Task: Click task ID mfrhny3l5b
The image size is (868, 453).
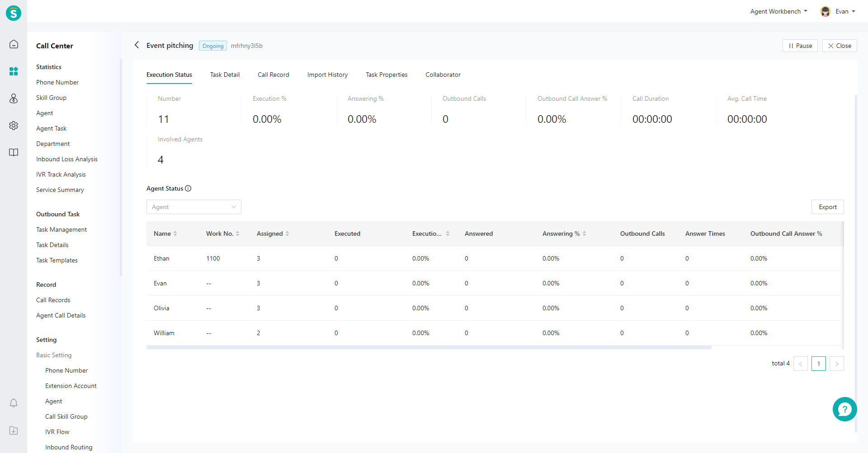Action: [246, 46]
